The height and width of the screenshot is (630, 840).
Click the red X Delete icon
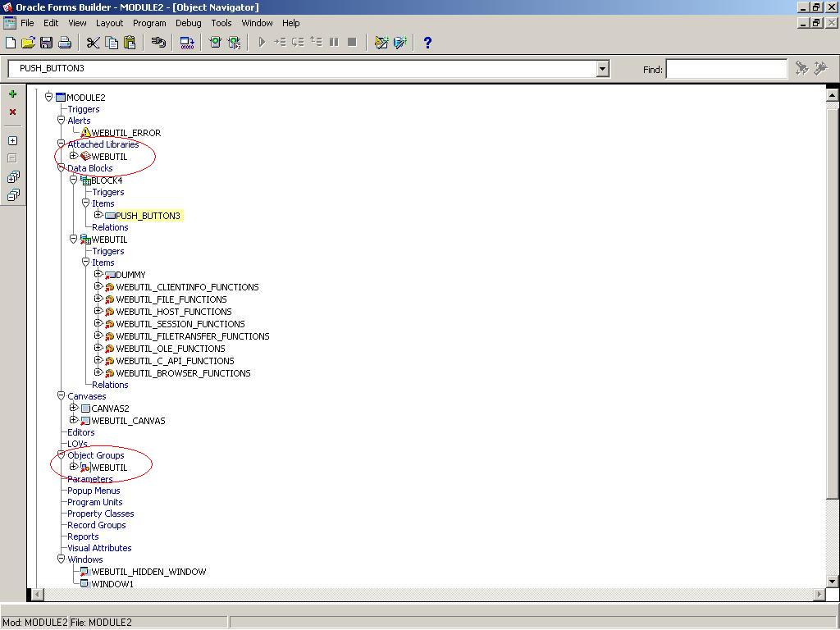pyautogui.click(x=13, y=112)
